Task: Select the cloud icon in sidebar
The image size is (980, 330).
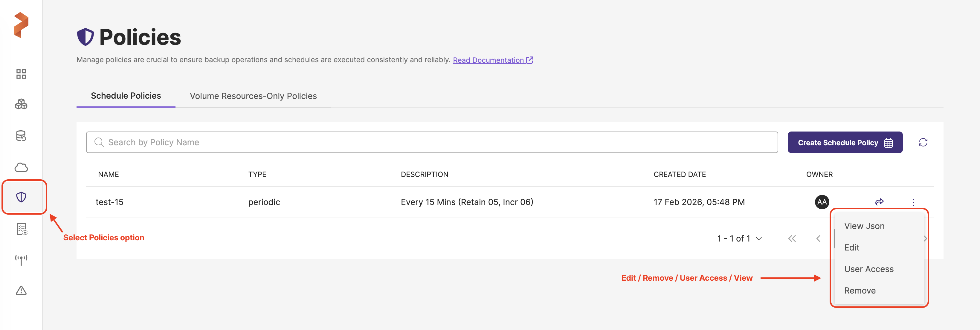Action: tap(21, 167)
